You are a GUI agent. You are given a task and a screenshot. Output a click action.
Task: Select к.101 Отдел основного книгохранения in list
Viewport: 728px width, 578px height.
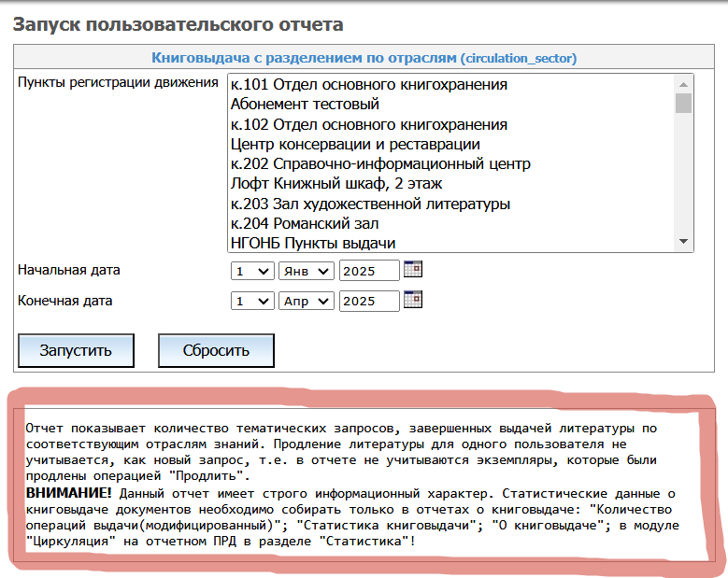pyautogui.click(x=369, y=85)
